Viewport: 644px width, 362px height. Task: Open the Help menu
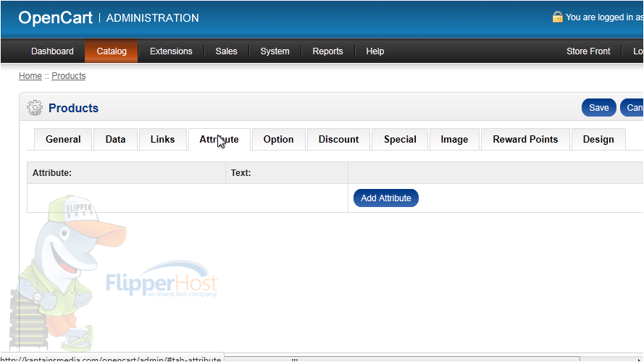(375, 51)
